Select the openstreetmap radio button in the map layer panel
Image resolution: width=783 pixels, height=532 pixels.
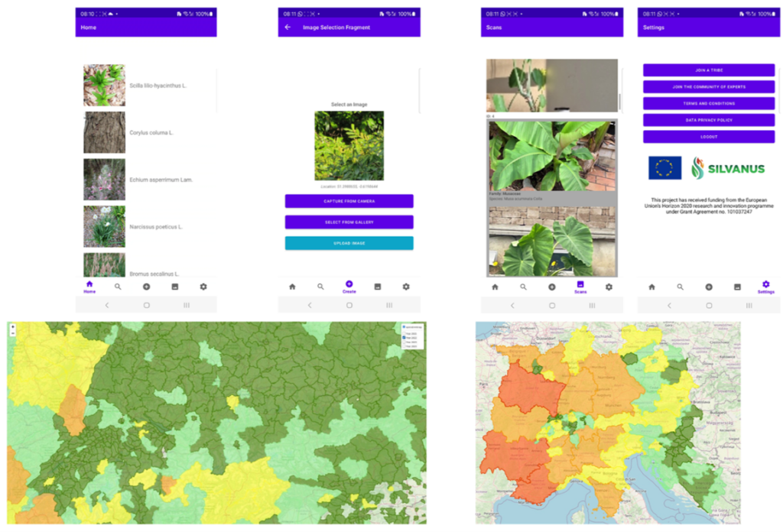[404, 327]
